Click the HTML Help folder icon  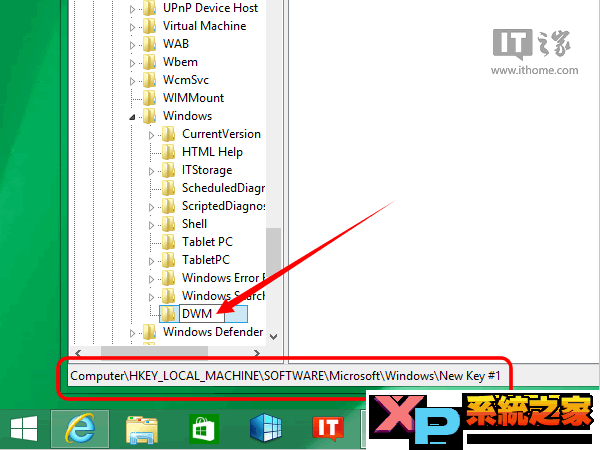[x=168, y=152]
